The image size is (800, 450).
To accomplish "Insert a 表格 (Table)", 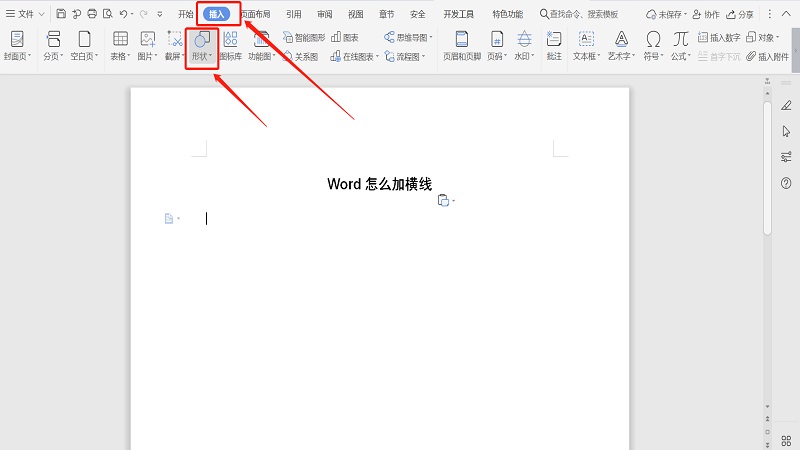I will (x=120, y=45).
